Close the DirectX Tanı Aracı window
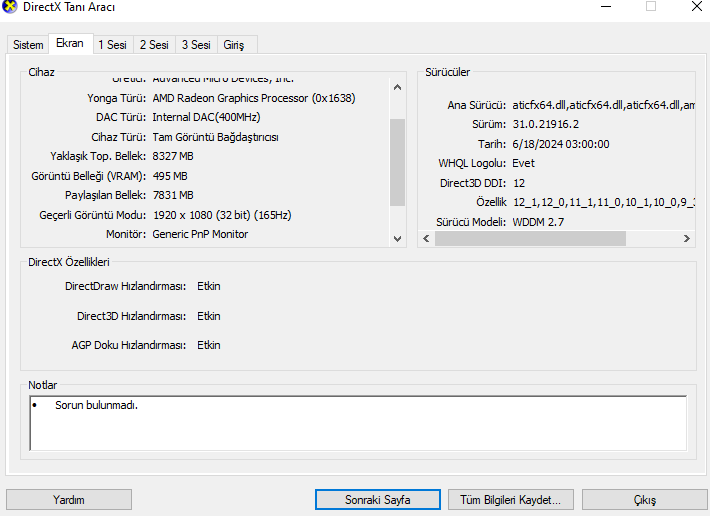710x516 pixels. [x=697, y=7]
